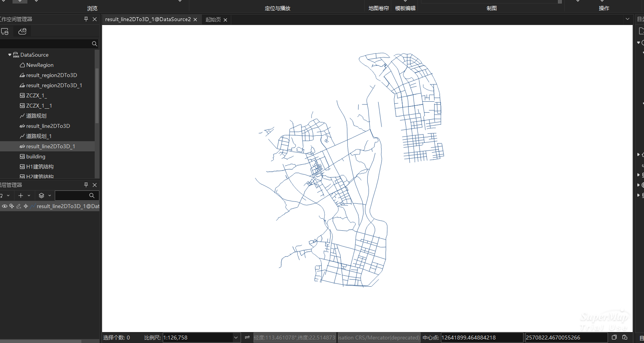Toggle editable pencil of result_line2DTo3D_1 layer
This screenshot has height=343, width=644.
click(x=19, y=206)
